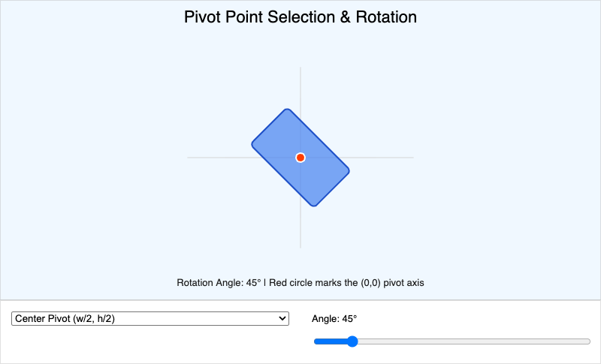Click the horizontal axis line's right end
601x364 pixels.
coord(412,158)
